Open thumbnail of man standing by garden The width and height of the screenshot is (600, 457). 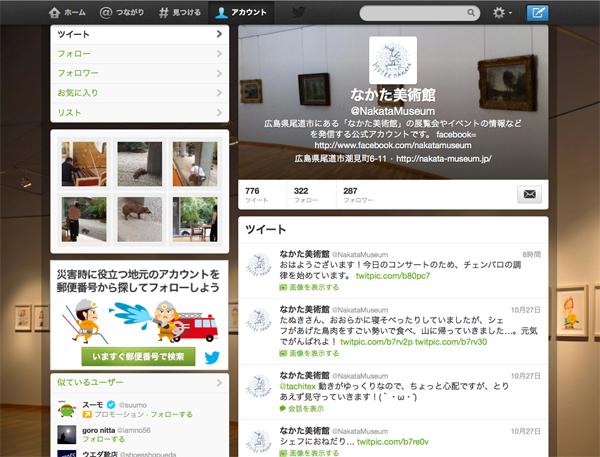(84, 219)
